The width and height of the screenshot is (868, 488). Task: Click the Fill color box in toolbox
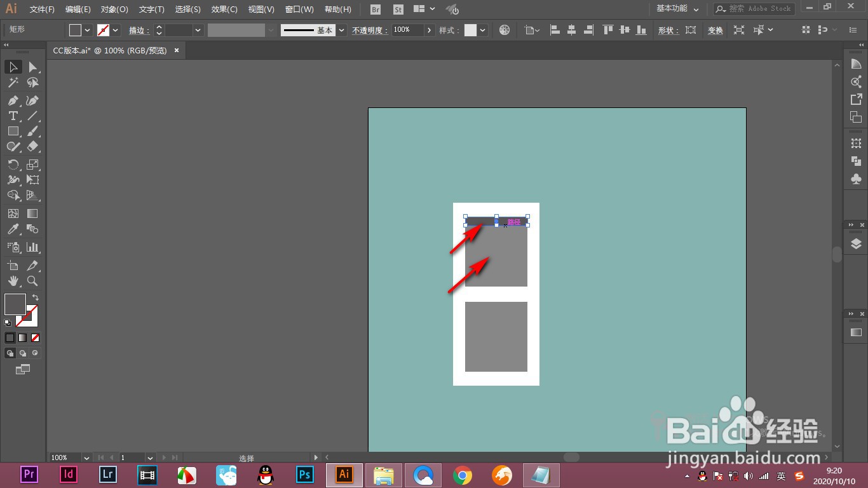pos(15,304)
